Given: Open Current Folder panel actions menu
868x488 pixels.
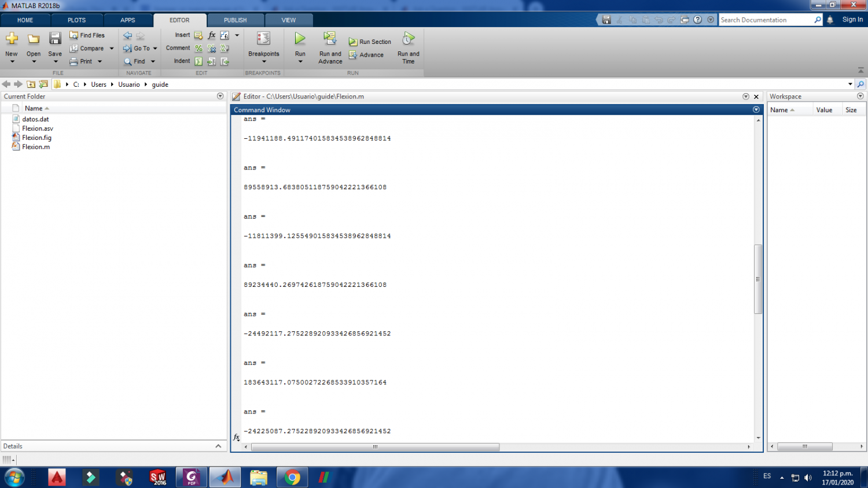Looking at the screenshot, I should pos(220,97).
